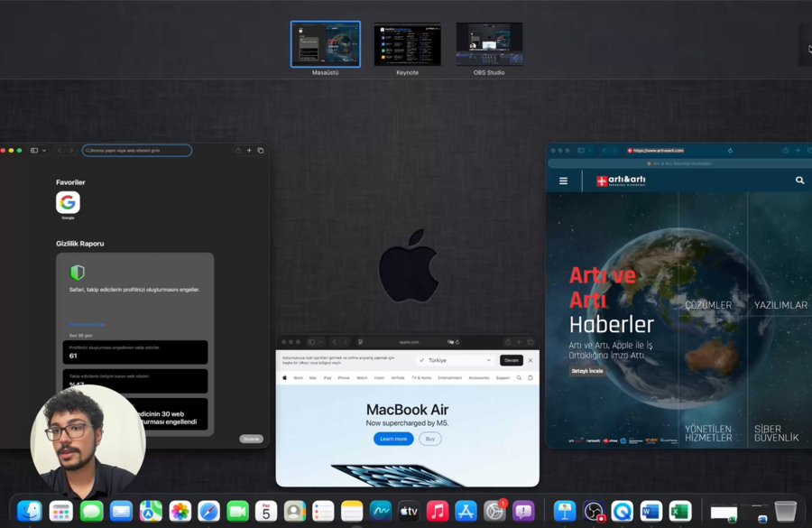Screen dimensions: 812x528
Task: Click the search magnifier on artı&artı site
Action: 799,181
